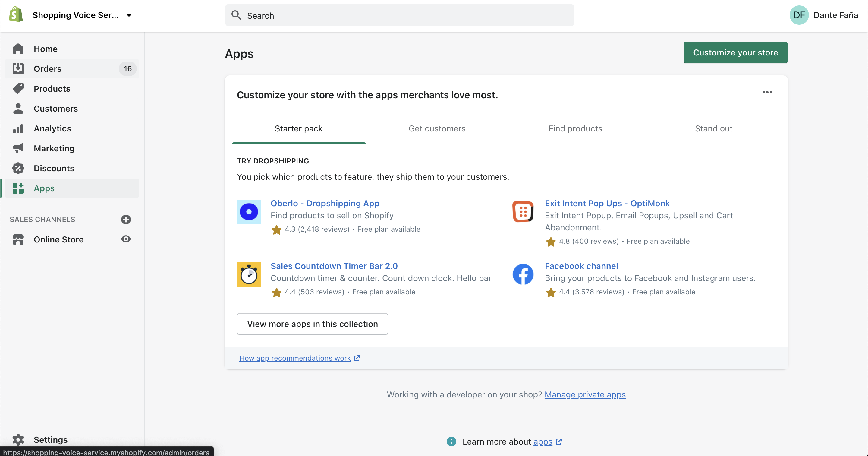This screenshot has width=868, height=456.
Task: Click the Customers person icon
Action: (18, 109)
